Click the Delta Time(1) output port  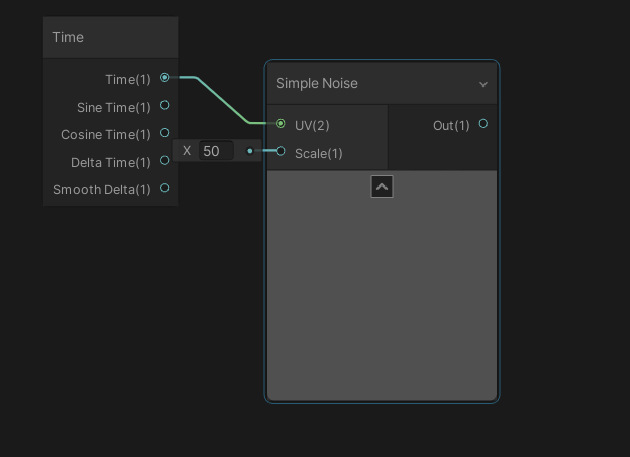(x=165, y=160)
